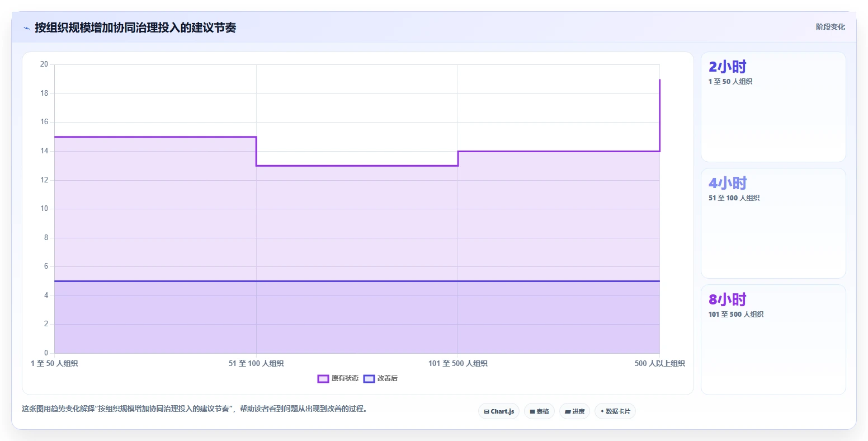Click the 1 至 50 人组织 card subtitle
868x441 pixels.
click(x=730, y=82)
